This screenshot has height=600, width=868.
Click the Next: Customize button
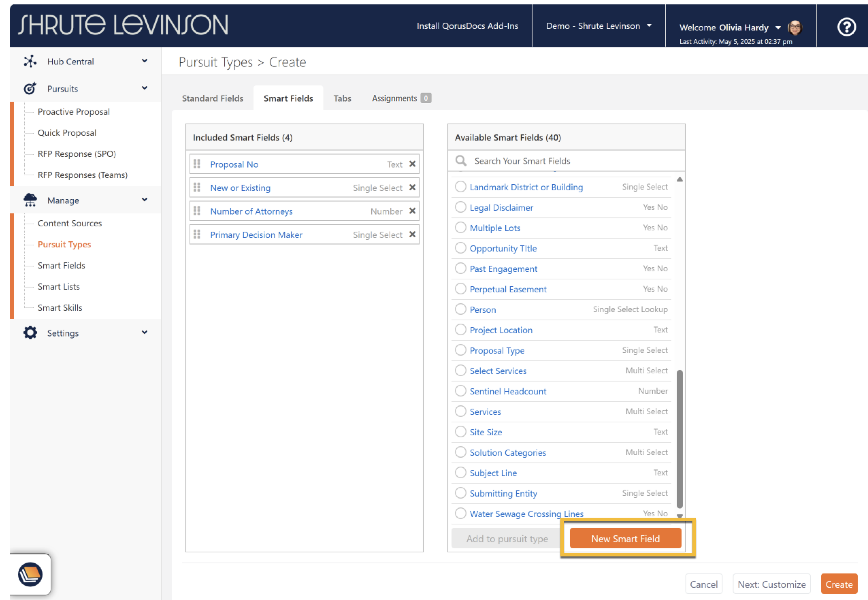(x=771, y=584)
